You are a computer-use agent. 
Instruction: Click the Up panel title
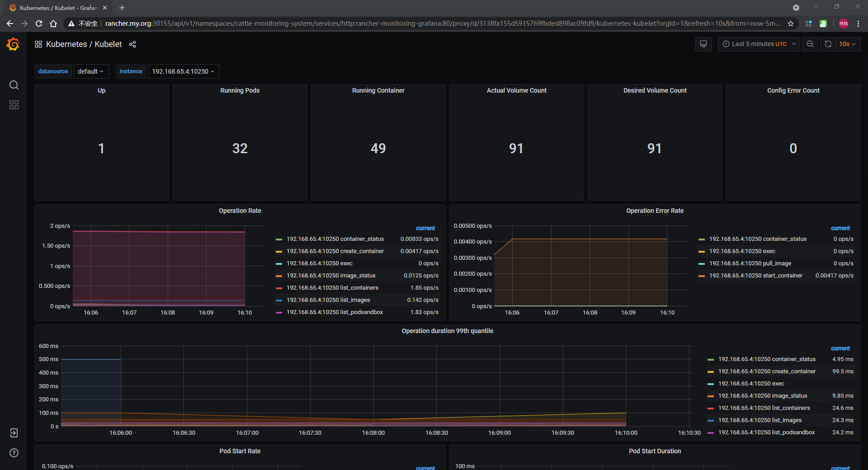coord(102,90)
